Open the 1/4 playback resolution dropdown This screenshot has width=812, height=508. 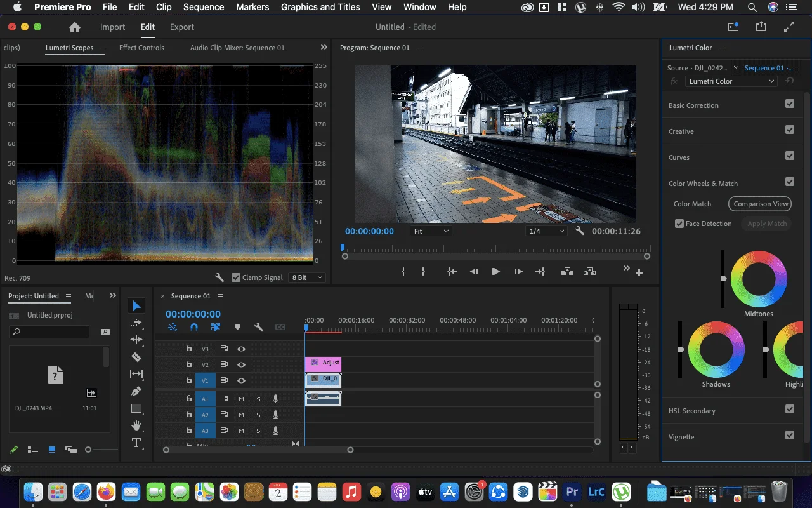coord(546,231)
